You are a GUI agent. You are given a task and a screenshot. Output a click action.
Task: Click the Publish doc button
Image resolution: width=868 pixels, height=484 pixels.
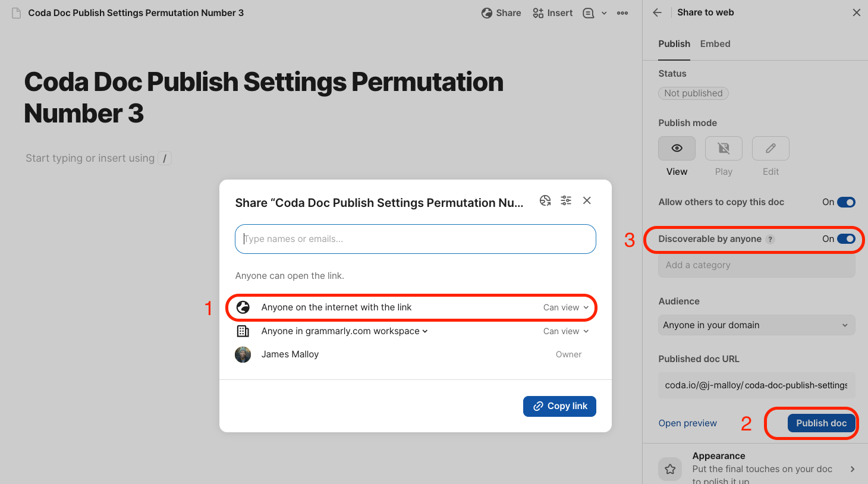tap(821, 423)
